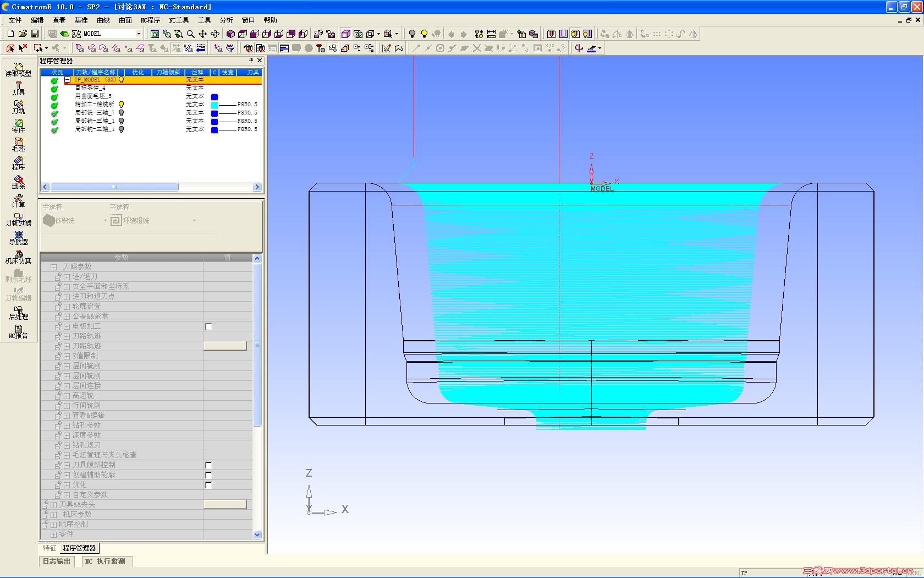Open 后处理 (post process) sidebar icon
The width and height of the screenshot is (924, 578).
pos(18,313)
